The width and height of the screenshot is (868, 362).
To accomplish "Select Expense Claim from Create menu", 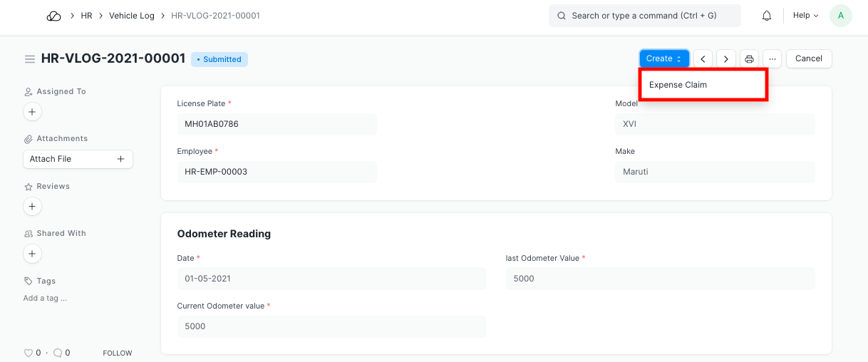I will (x=678, y=85).
